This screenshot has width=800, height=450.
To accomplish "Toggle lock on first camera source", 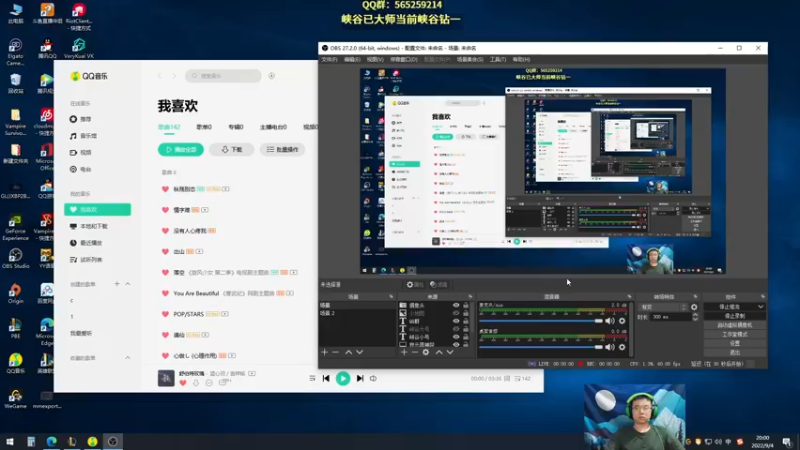I will pos(466,305).
